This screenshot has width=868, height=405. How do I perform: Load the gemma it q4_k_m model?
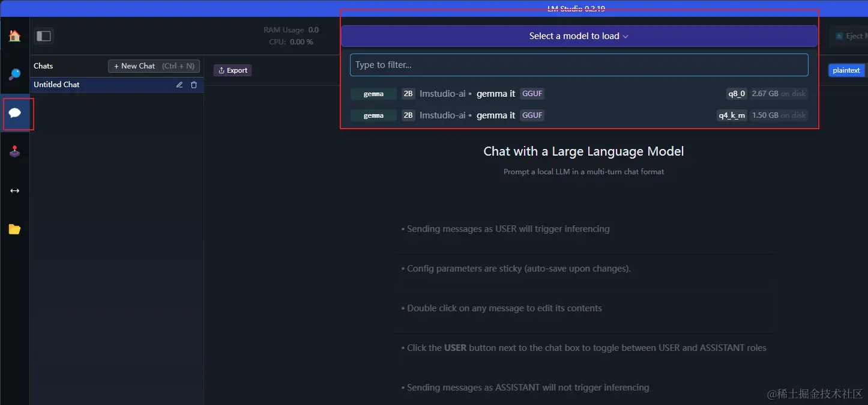pos(579,115)
